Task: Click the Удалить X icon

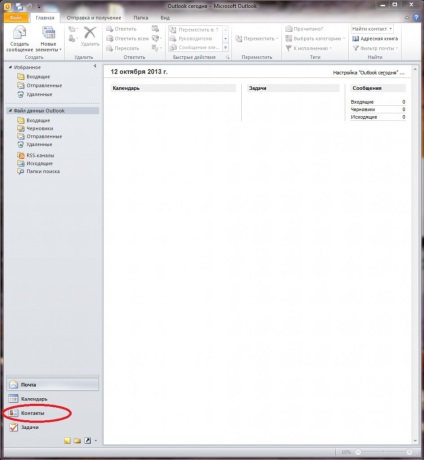Action: (90, 33)
